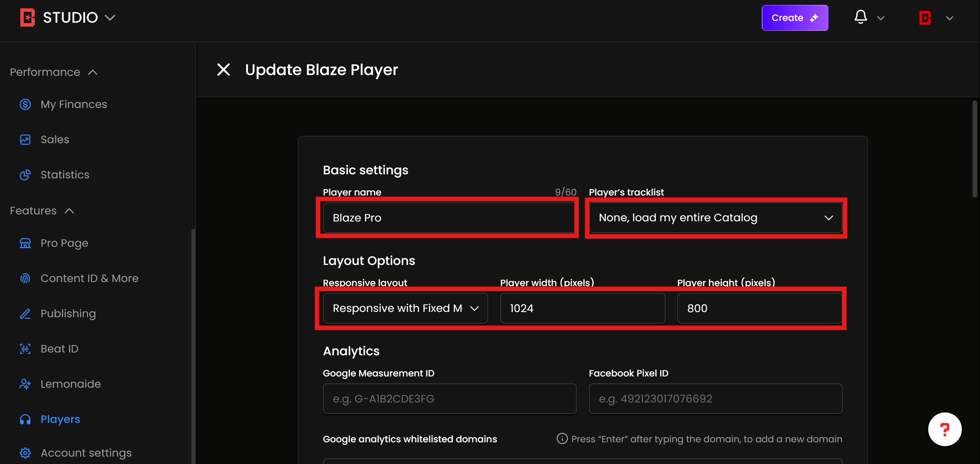980x464 pixels.
Task: Open Content ID & More link
Action: click(x=89, y=278)
